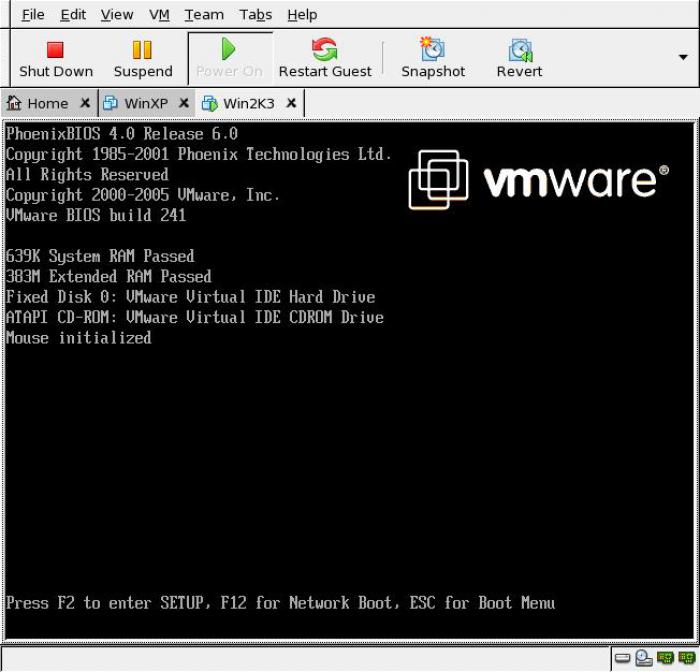Open the Edit menu
Viewport: 700px width, 672px height.
point(73,15)
